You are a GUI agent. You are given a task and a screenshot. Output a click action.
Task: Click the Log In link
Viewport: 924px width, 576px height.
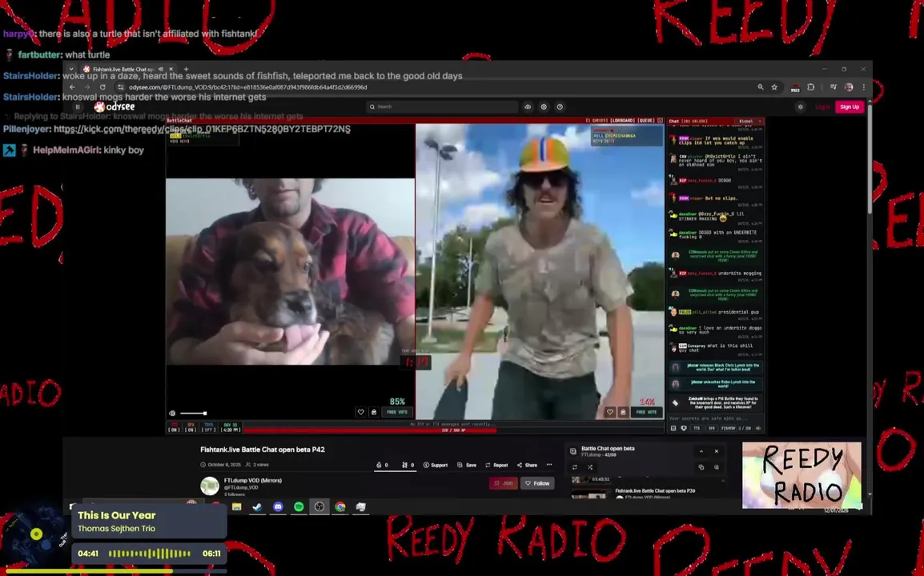tap(822, 106)
